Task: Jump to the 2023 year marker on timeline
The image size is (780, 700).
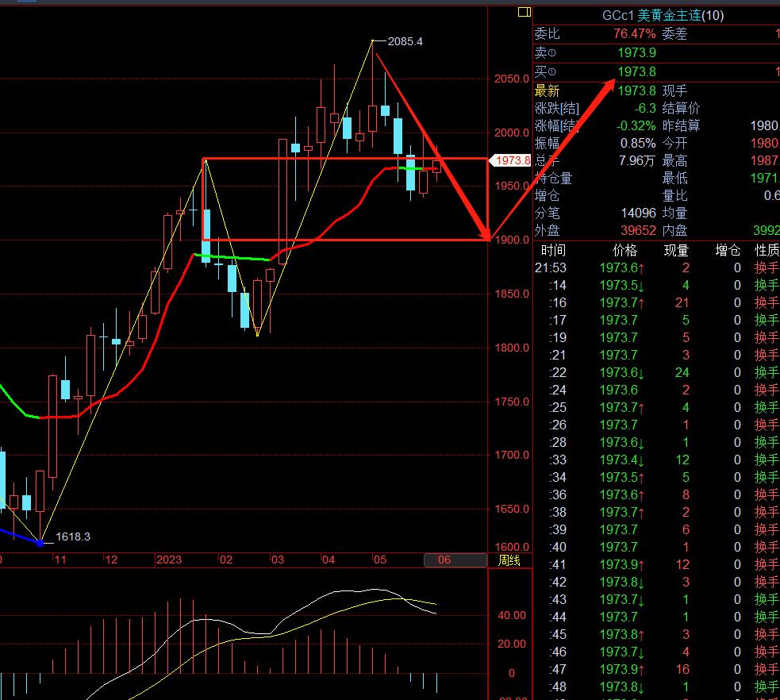Action: coord(169,560)
